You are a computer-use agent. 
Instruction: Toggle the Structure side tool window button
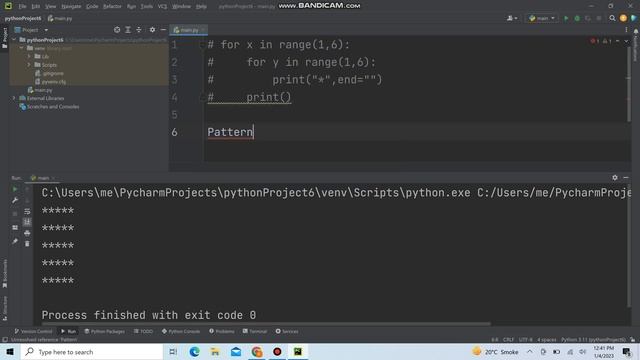tap(4, 308)
